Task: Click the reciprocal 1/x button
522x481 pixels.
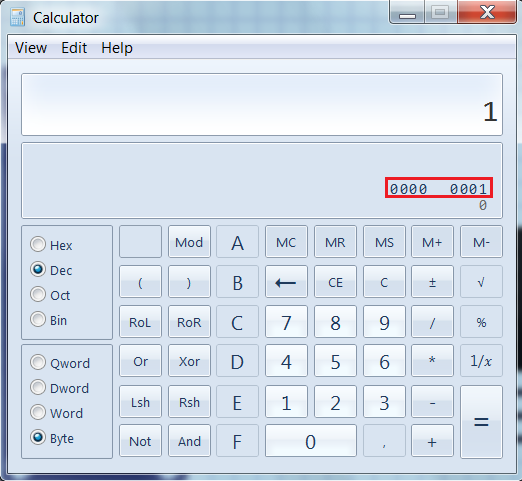Action: (x=481, y=361)
